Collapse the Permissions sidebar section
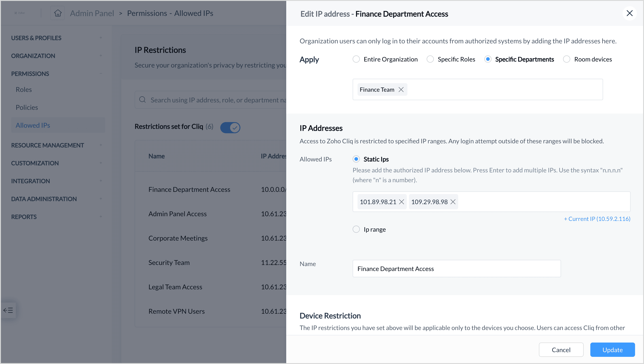The image size is (644, 364). click(x=101, y=74)
